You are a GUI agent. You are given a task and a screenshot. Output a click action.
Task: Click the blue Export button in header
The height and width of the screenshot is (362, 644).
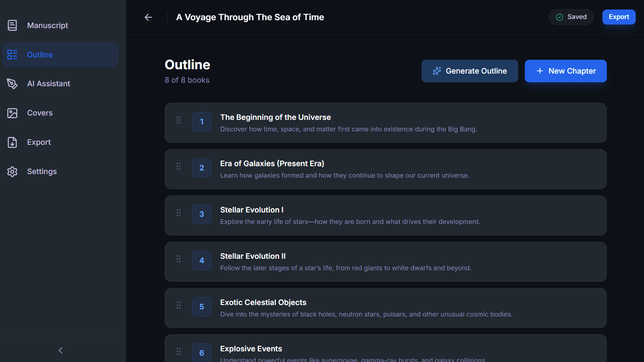(619, 17)
